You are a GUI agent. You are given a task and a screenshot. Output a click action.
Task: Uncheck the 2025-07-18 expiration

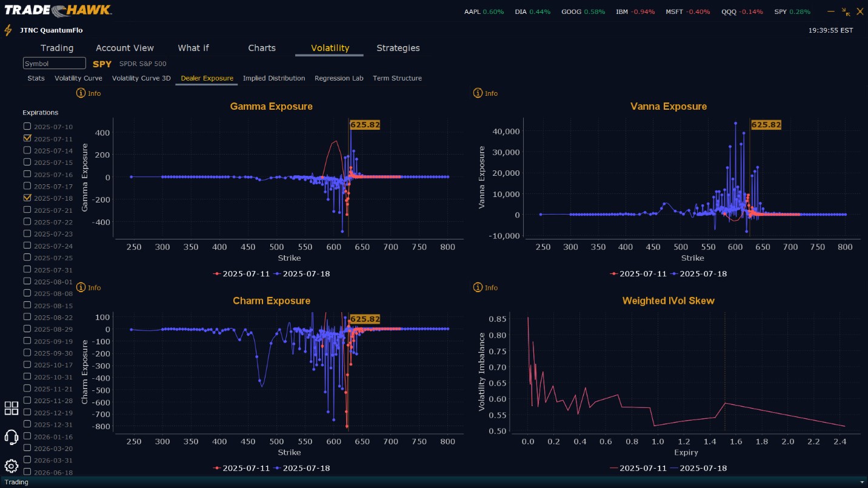27,198
